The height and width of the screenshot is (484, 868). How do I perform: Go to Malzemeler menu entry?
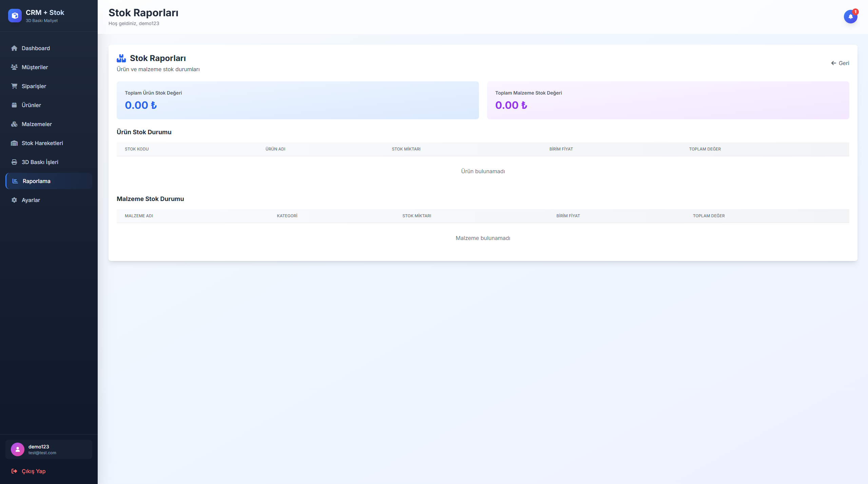37,124
